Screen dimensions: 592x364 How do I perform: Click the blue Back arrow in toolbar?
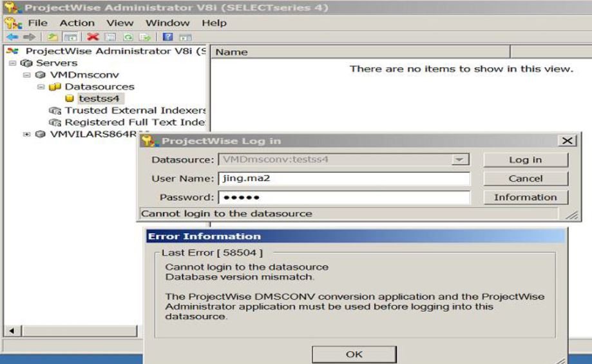click(12, 37)
